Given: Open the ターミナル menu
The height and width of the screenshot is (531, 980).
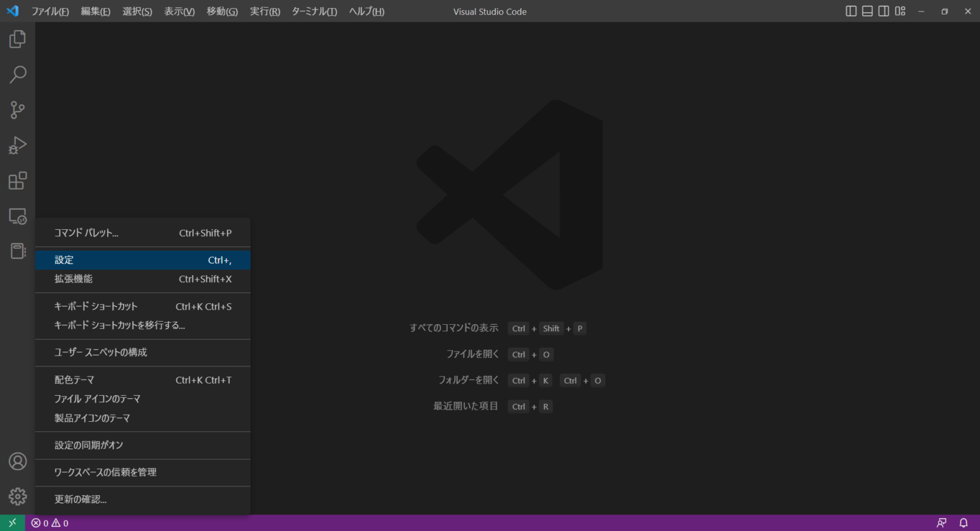Looking at the screenshot, I should 314,11.
